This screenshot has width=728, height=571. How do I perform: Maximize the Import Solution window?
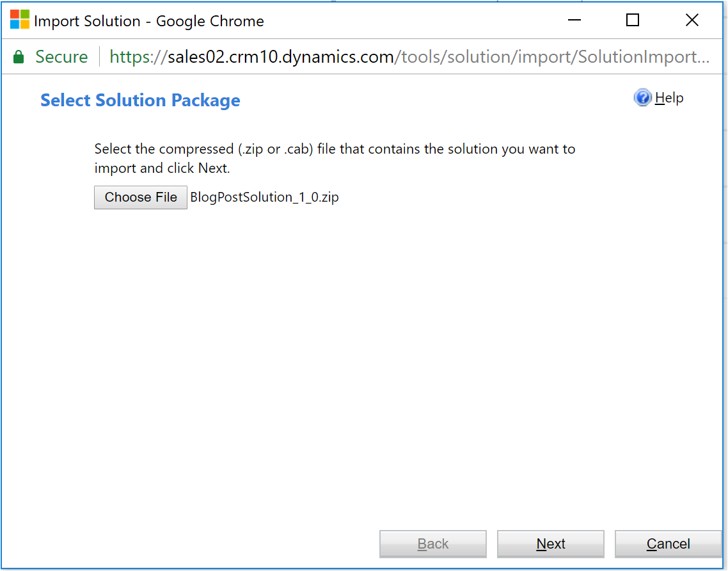[633, 20]
